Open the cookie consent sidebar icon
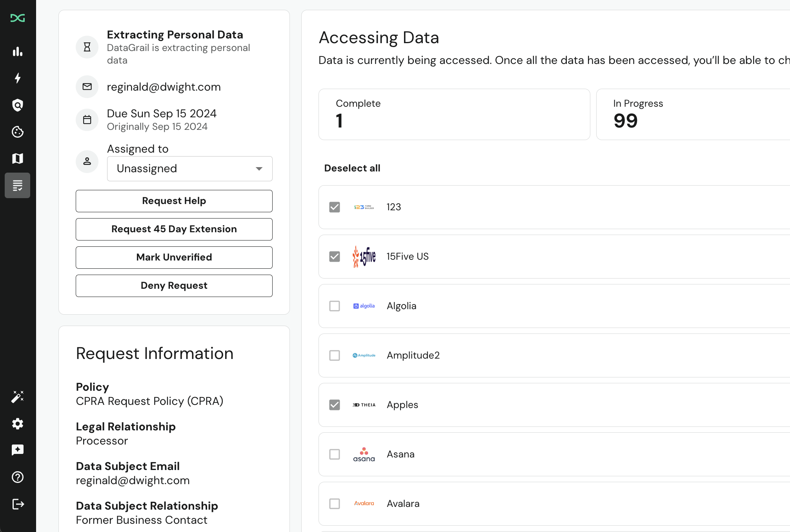Viewport: 790px width, 532px height. [18, 132]
